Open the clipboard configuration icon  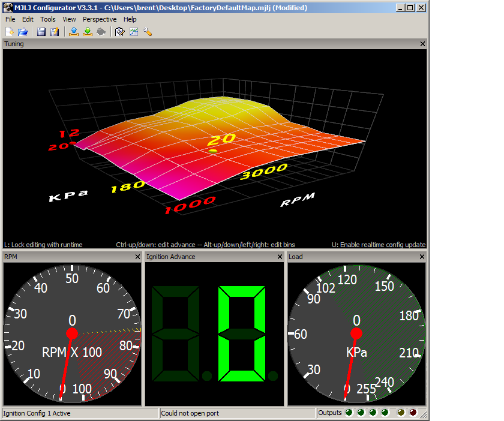click(120, 32)
